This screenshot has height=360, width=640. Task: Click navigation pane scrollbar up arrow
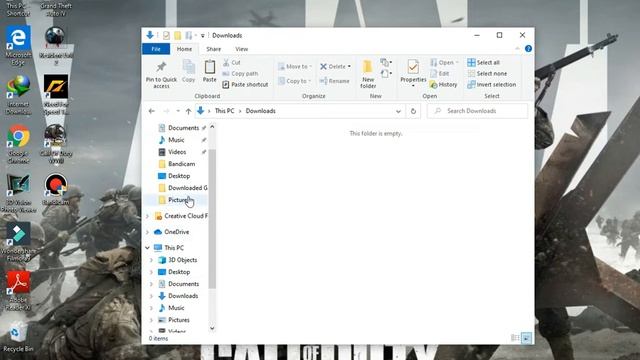pyautogui.click(x=212, y=127)
